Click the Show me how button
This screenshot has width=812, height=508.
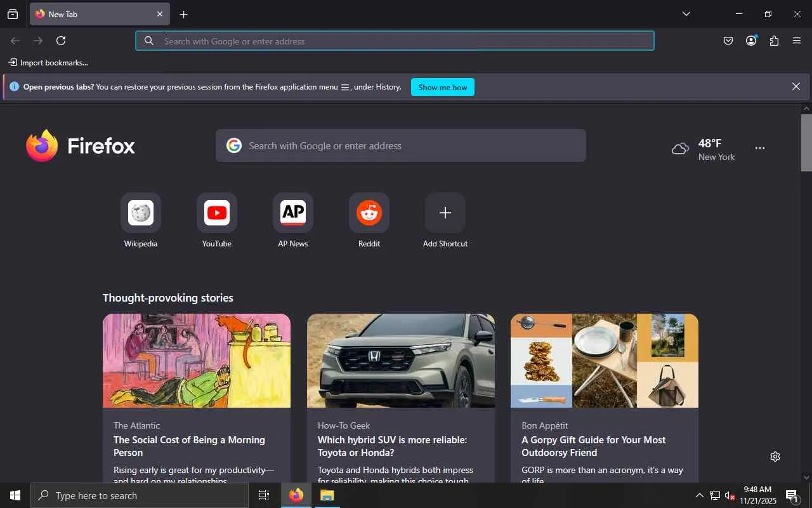(443, 87)
